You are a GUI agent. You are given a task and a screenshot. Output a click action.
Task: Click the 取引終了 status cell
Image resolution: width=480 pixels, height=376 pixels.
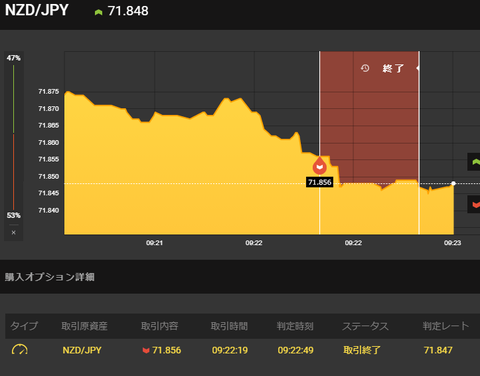[362, 350]
